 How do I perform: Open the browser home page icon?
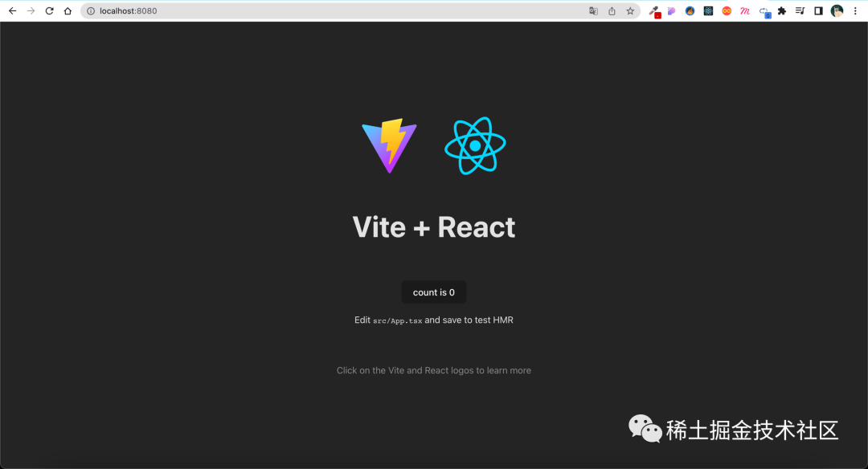click(x=68, y=10)
